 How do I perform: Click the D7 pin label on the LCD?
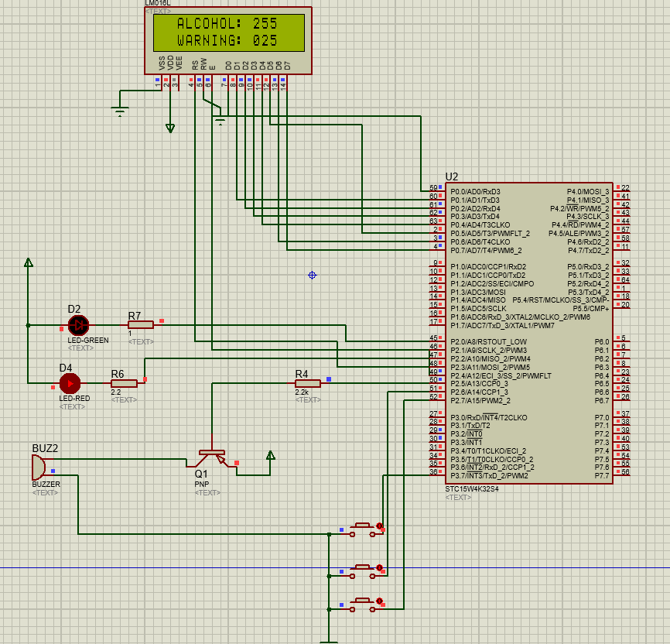click(287, 66)
